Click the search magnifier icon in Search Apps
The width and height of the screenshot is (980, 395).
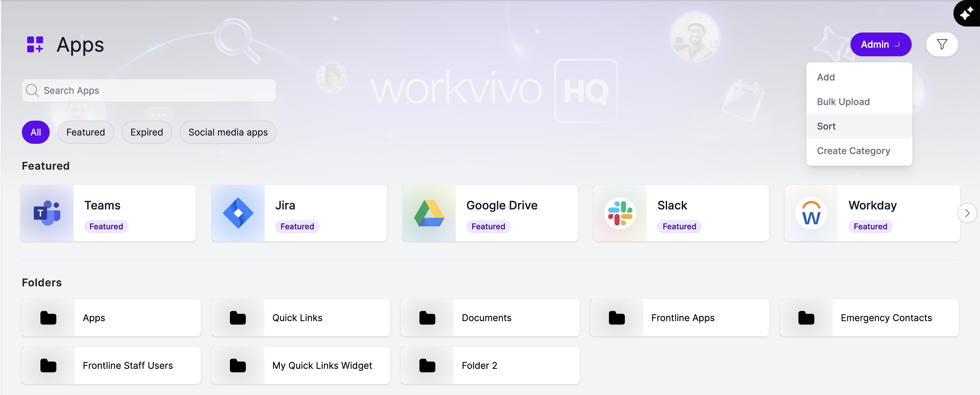pos(32,90)
